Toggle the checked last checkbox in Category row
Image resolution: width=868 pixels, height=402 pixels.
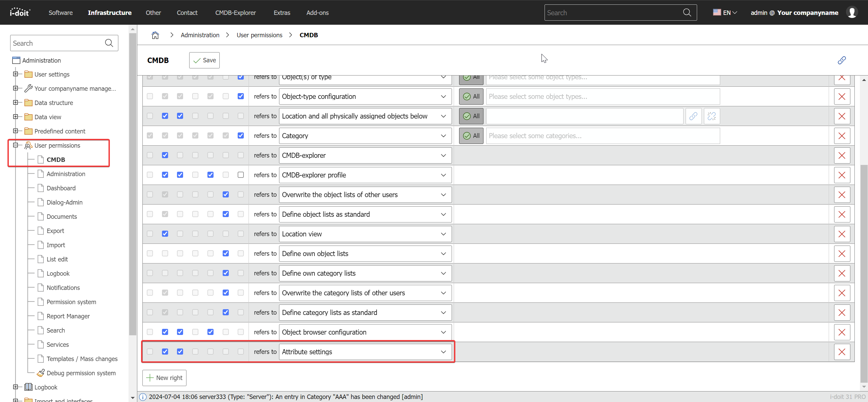pos(241,135)
